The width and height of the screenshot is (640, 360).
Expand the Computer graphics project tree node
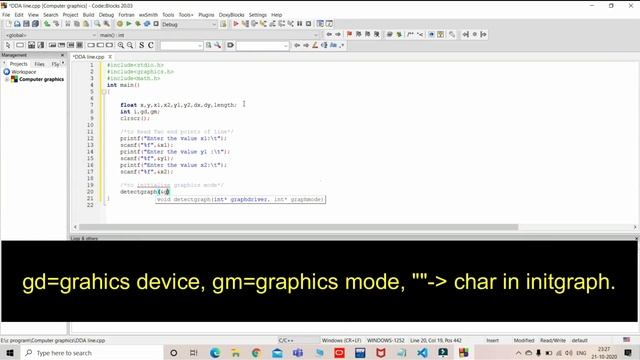point(7,79)
